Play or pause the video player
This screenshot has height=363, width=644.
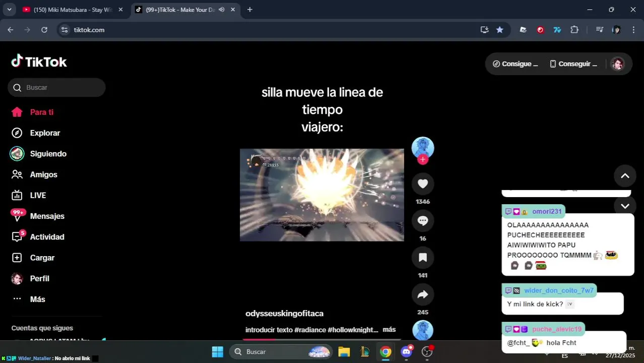pyautogui.click(x=322, y=195)
